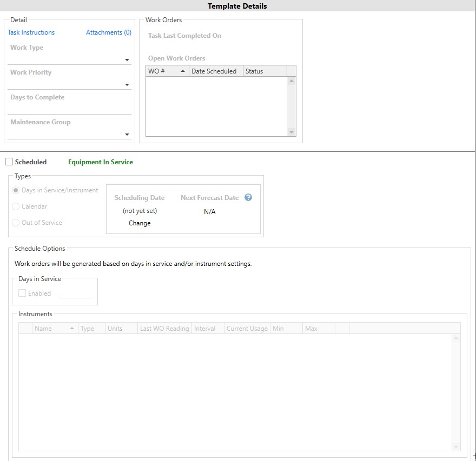476x461 pixels.
Task: Sort by the Date Scheduled column header
Action: [216, 71]
